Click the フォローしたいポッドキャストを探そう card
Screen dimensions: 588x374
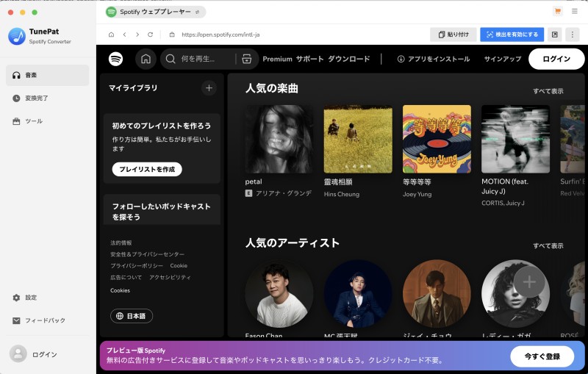point(162,209)
